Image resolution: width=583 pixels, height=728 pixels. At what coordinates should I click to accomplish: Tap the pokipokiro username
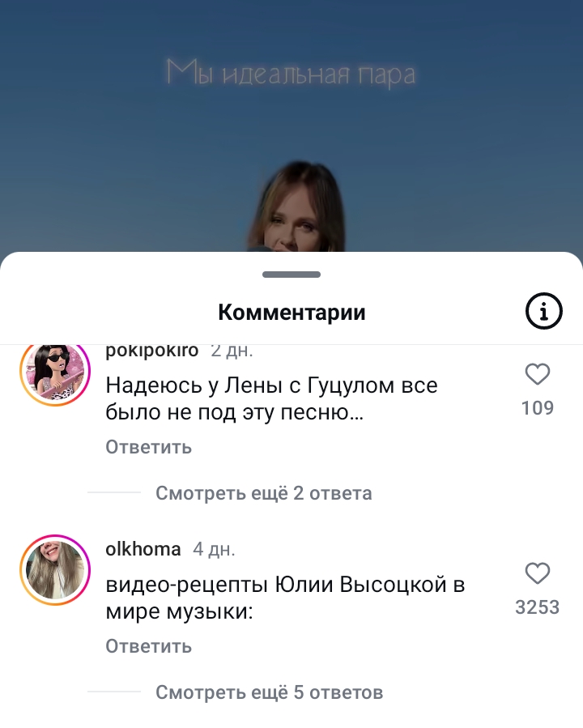pyautogui.click(x=151, y=351)
